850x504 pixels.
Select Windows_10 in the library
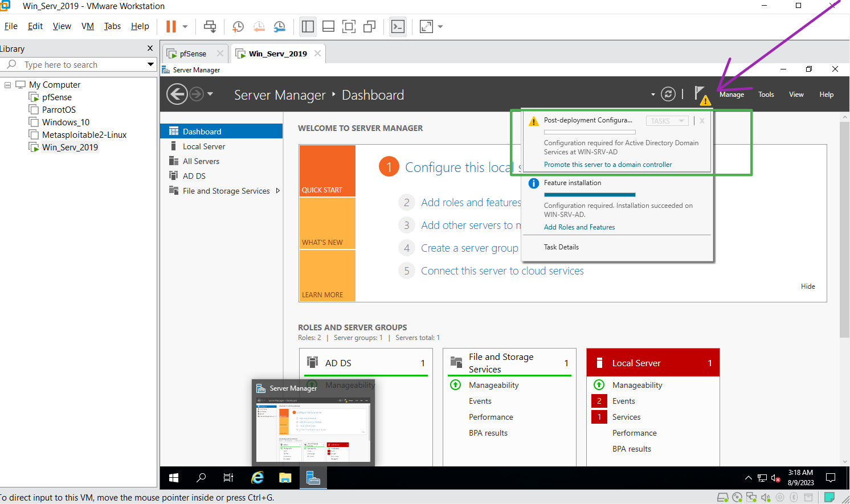pos(66,122)
